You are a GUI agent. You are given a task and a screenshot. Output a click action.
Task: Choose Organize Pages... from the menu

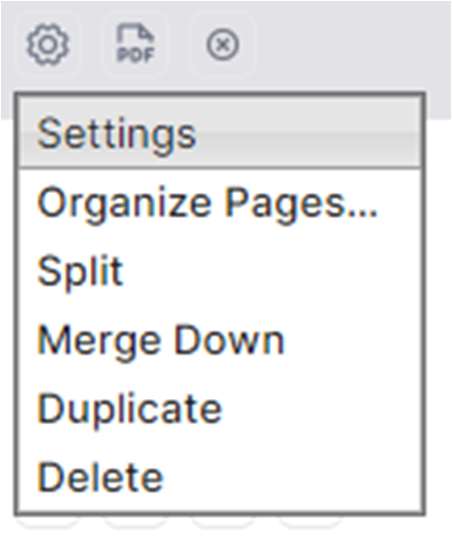click(219, 204)
